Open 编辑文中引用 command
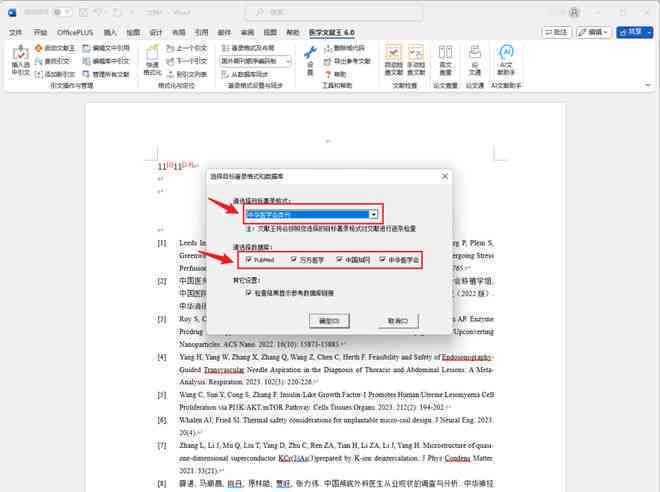This screenshot has height=492, width=660. [106, 48]
